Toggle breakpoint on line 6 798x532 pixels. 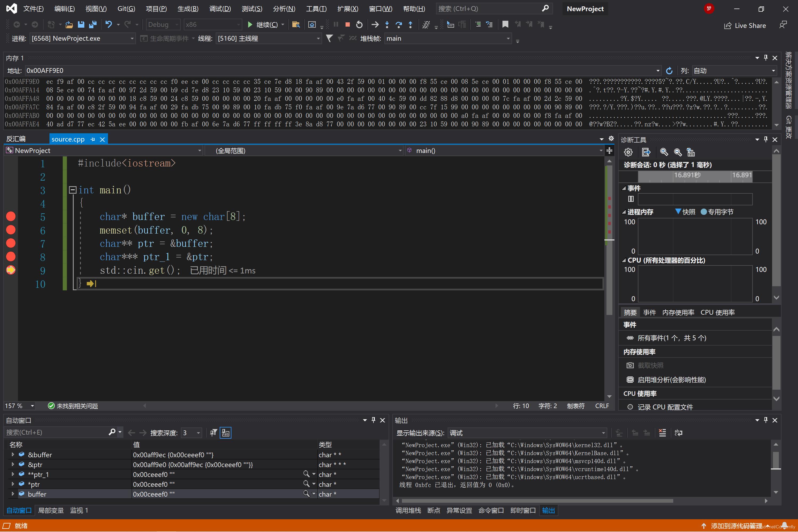coord(11,230)
